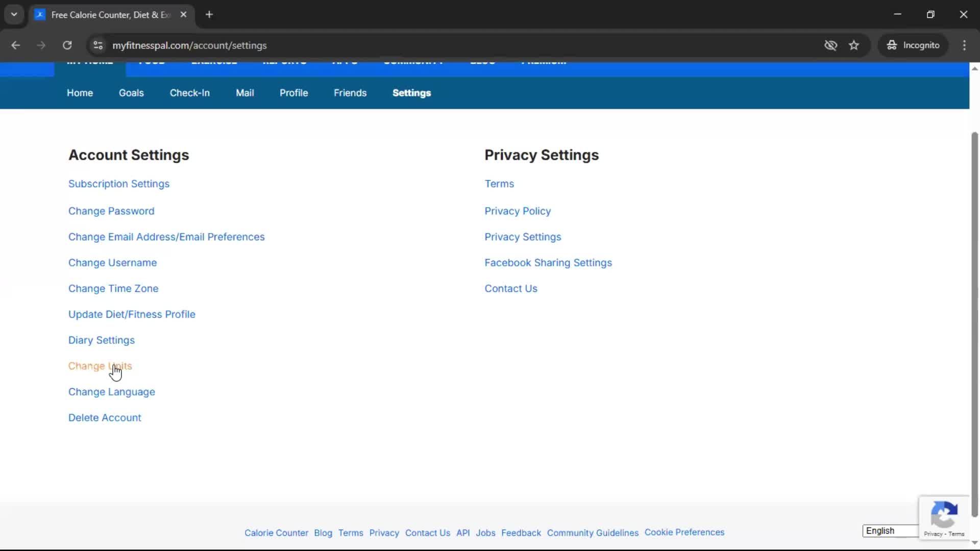Viewport: 980px width, 551px height.
Task: Open Cookie Preferences footer link
Action: click(684, 532)
